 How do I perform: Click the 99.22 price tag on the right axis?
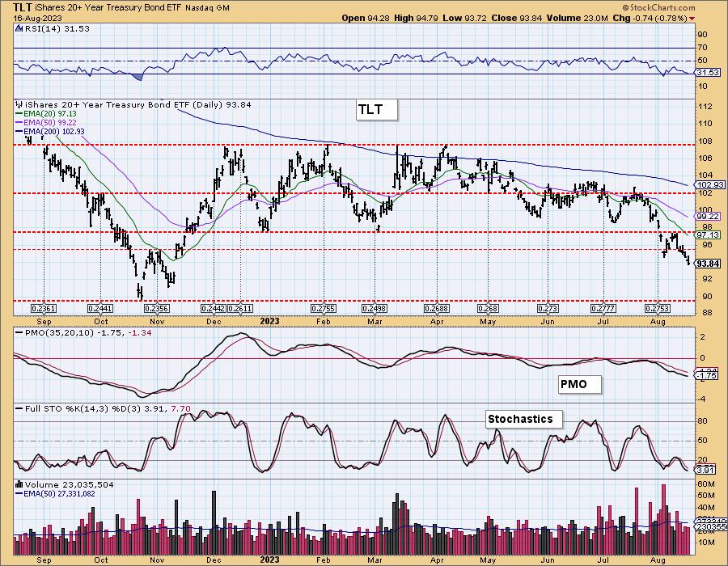click(708, 216)
